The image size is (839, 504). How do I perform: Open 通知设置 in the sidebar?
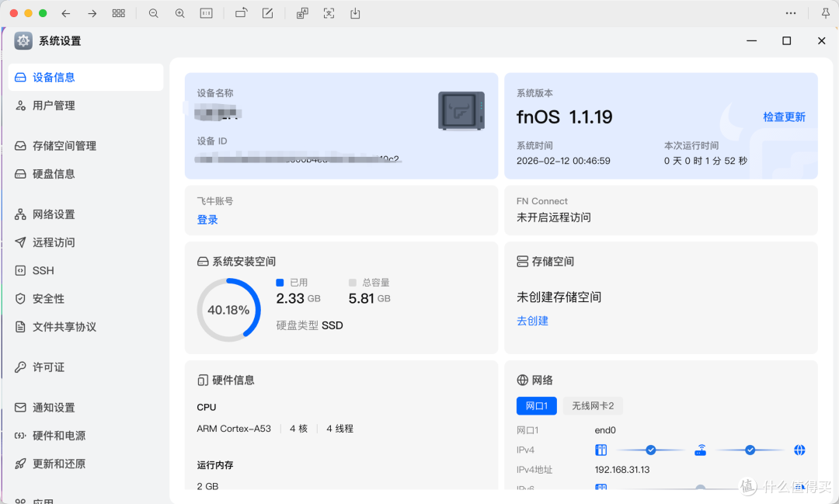tap(85, 408)
